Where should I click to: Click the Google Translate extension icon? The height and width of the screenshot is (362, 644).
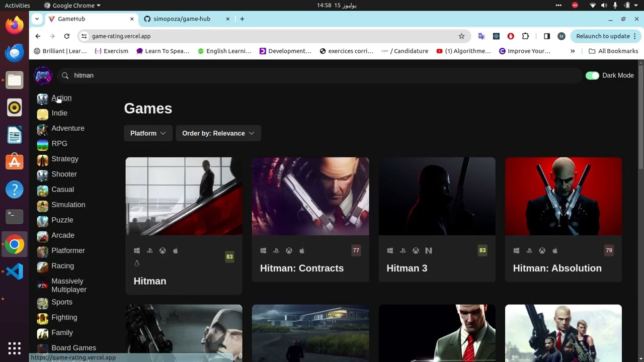tap(481, 36)
